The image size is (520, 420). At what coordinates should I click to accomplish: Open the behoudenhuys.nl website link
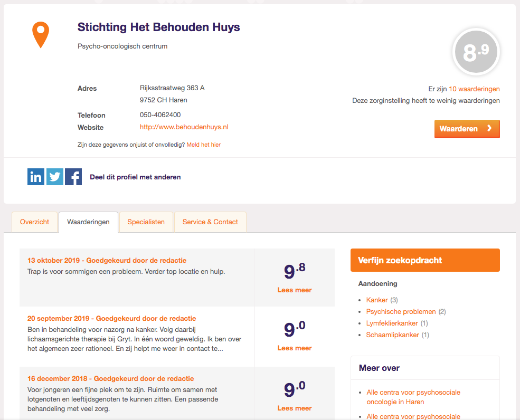pyautogui.click(x=184, y=127)
